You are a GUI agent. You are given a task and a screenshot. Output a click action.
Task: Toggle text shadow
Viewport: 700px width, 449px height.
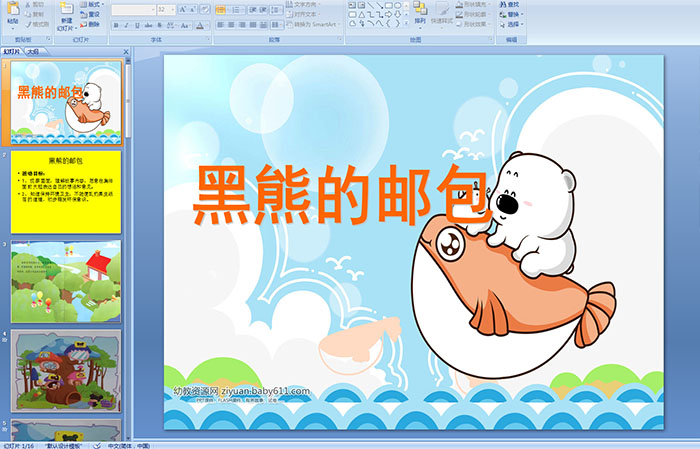(160, 25)
